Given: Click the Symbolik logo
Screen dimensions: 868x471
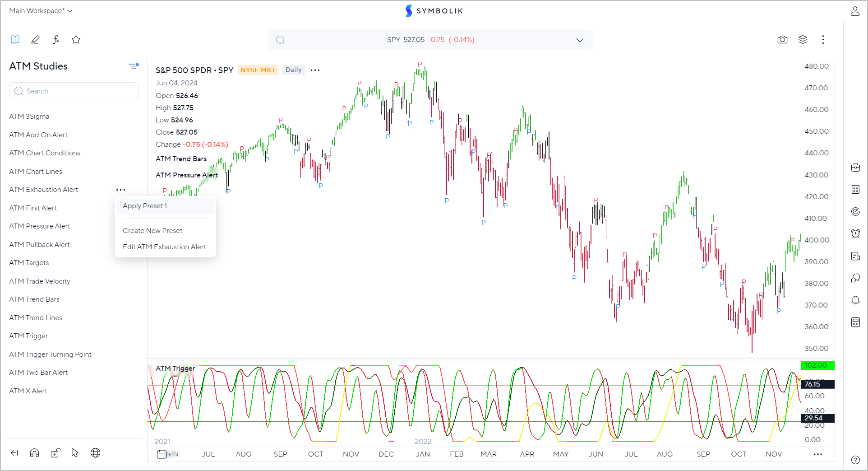Looking at the screenshot, I should point(434,11).
